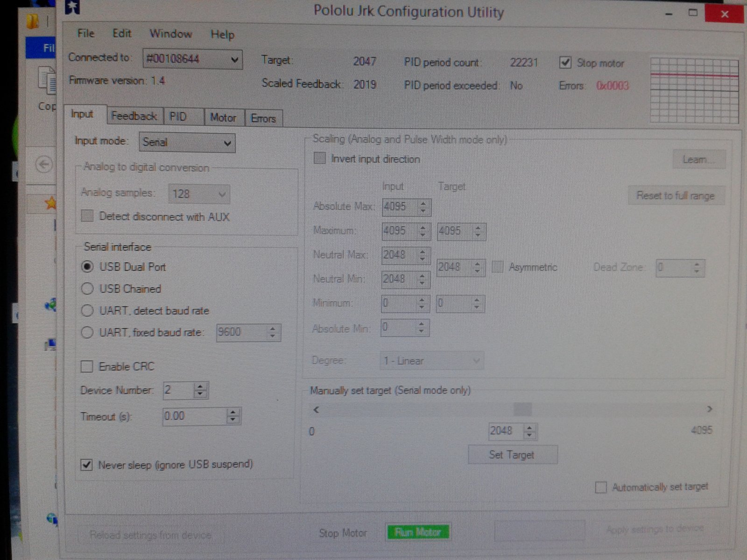The width and height of the screenshot is (747, 560).
Task: Click the Timeout (s) input field
Action: [195, 416]
